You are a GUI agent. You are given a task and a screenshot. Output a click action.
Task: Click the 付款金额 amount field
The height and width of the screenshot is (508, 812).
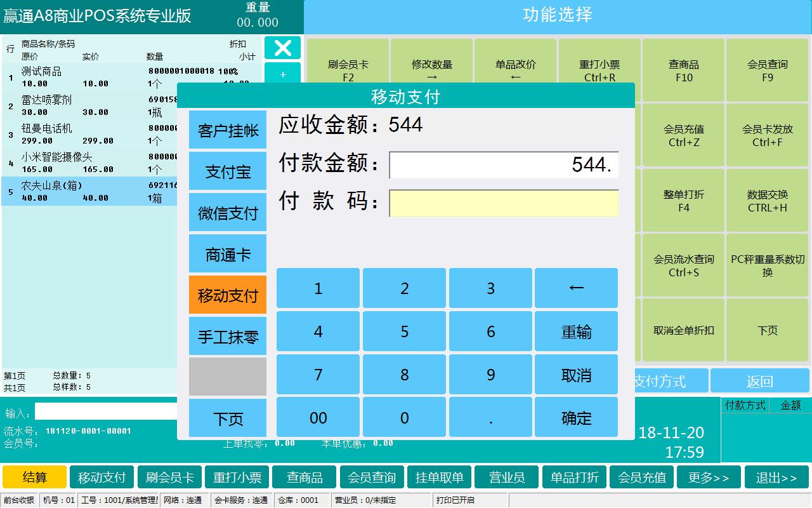(x=504, y=165)
